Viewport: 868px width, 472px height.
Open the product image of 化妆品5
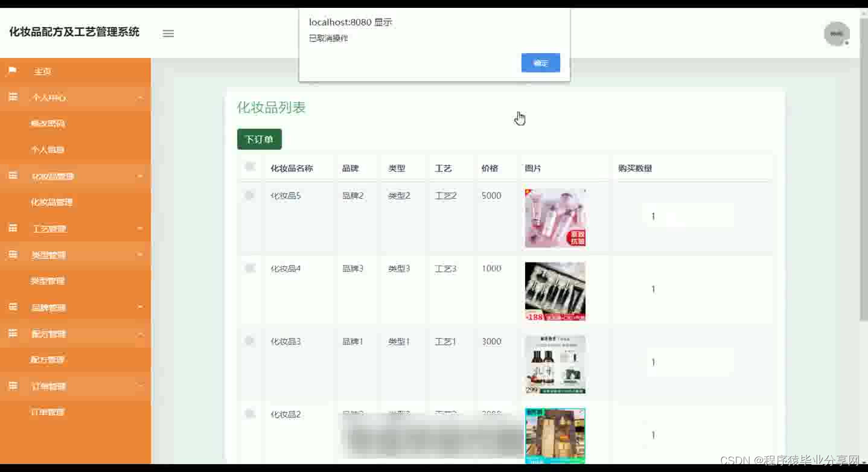point(555,218)
